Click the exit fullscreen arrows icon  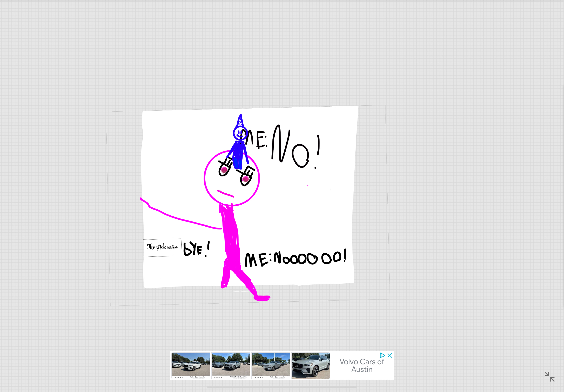(549, 376)
